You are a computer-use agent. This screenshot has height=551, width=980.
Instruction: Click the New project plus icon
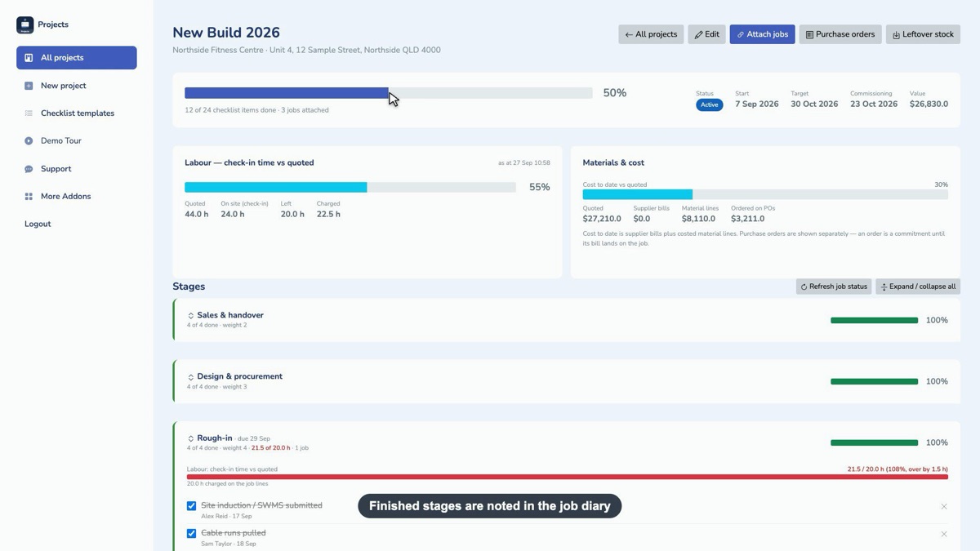coord(29,86)
